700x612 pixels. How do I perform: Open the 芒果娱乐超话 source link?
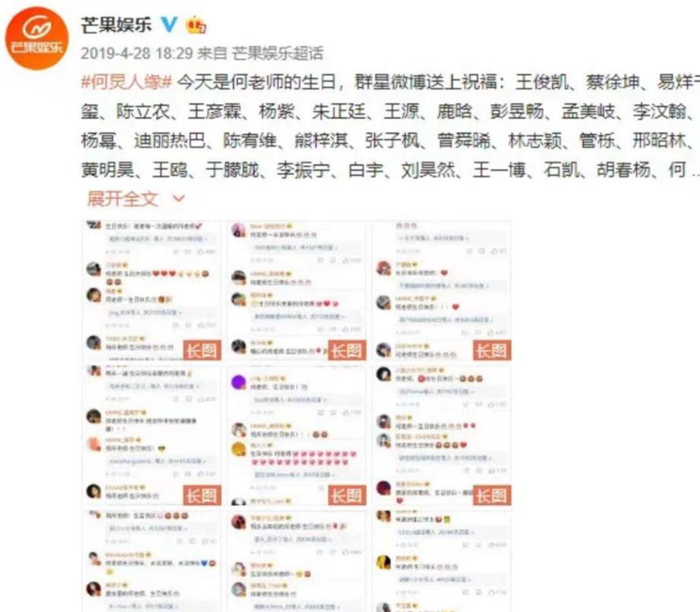click(277, 53)
